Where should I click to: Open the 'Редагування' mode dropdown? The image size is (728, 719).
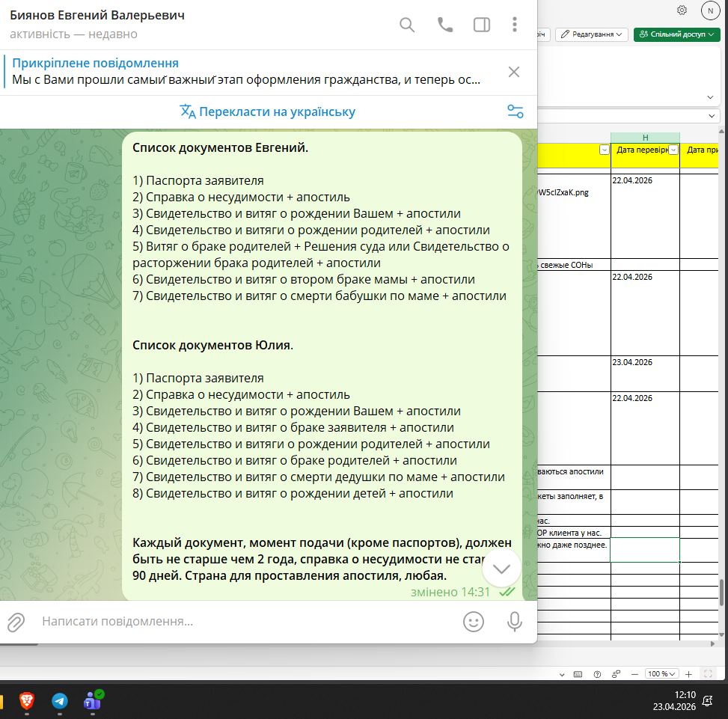(x=592, y=34)
